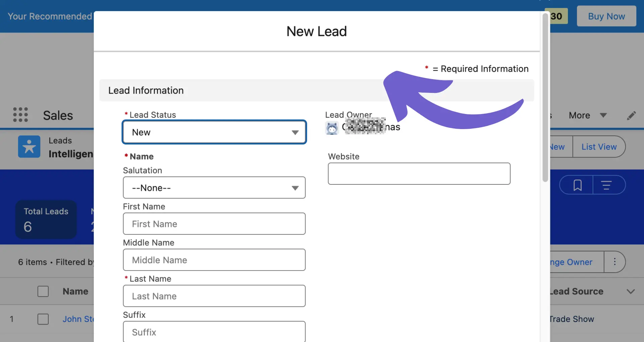Click the Buy Now button

click(x=606, y=16)
